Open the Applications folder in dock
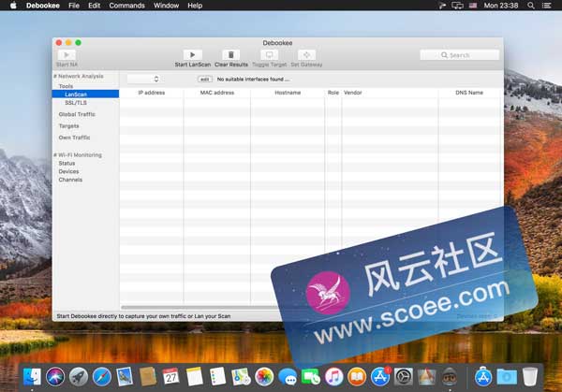The image size is (562, 392). (483, 377)
